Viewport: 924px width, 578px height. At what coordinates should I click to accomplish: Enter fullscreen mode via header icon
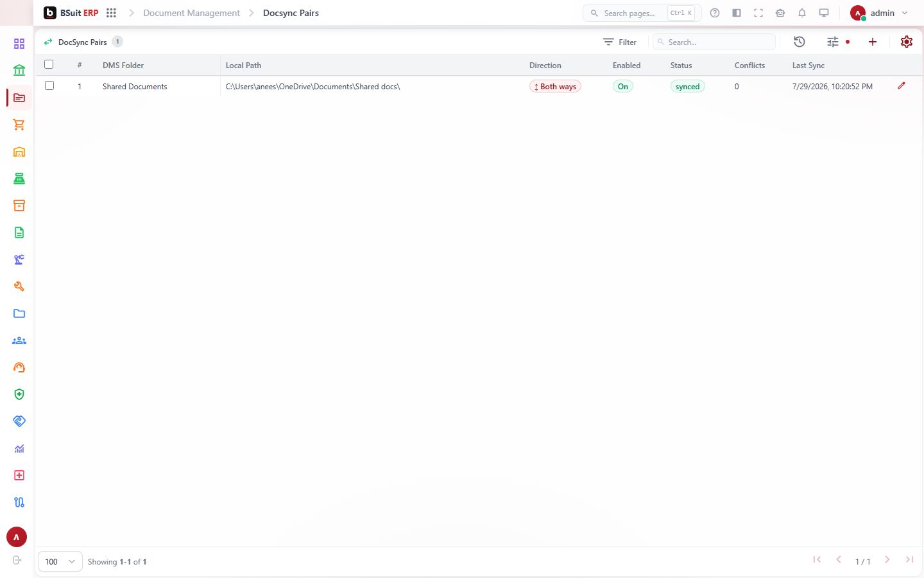758,13
